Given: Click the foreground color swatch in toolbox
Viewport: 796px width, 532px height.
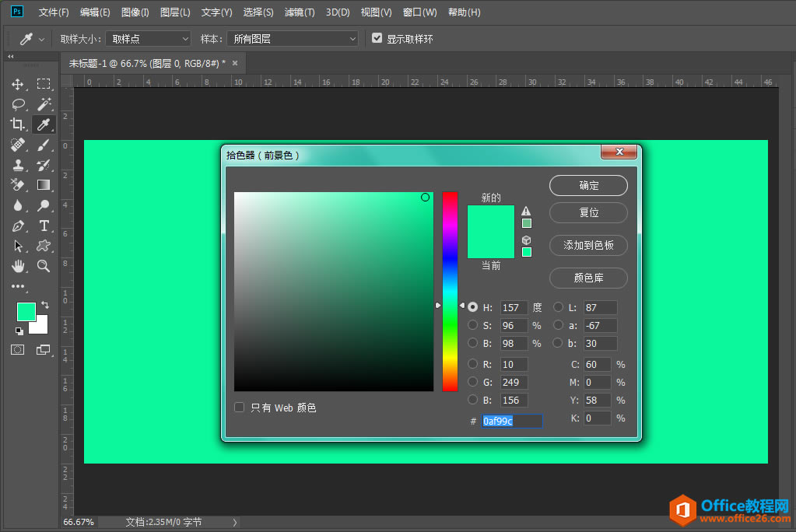Looking at the screenshot, I should click(x=26, y=310).
